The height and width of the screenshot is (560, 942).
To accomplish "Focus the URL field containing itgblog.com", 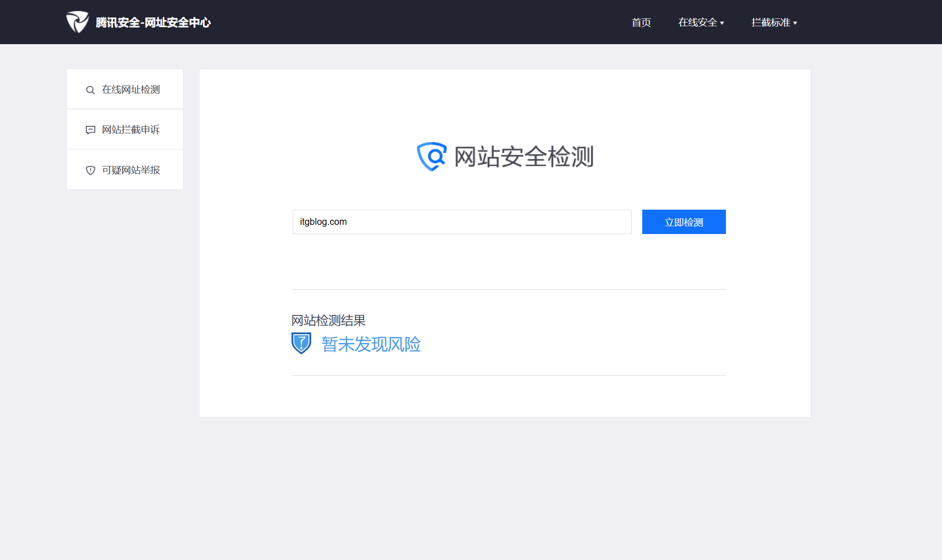I will (462, 222).
